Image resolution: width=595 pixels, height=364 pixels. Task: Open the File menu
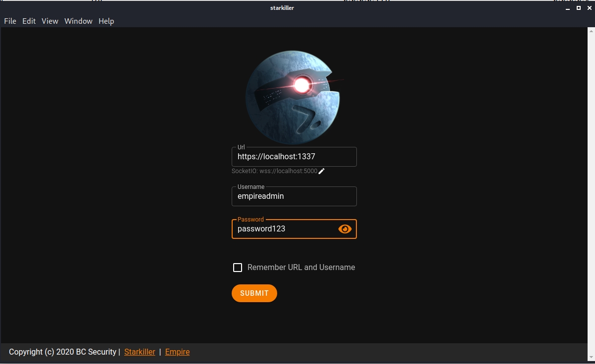click(x=10, y=21)
